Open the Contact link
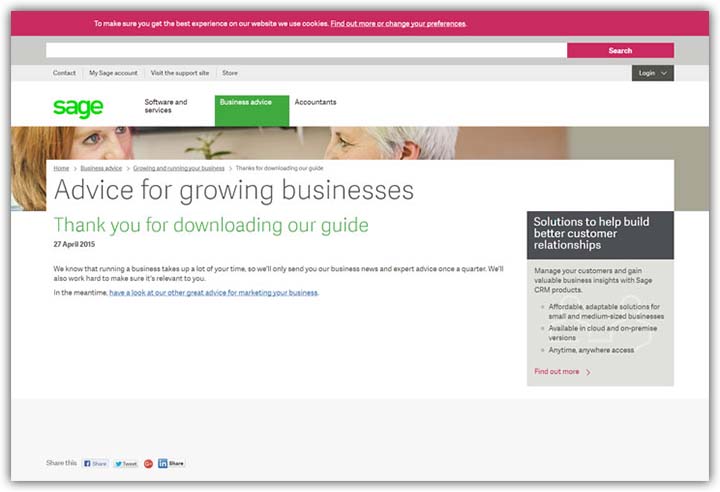Viewport: 720px width, 492px height. coord(64,73)
